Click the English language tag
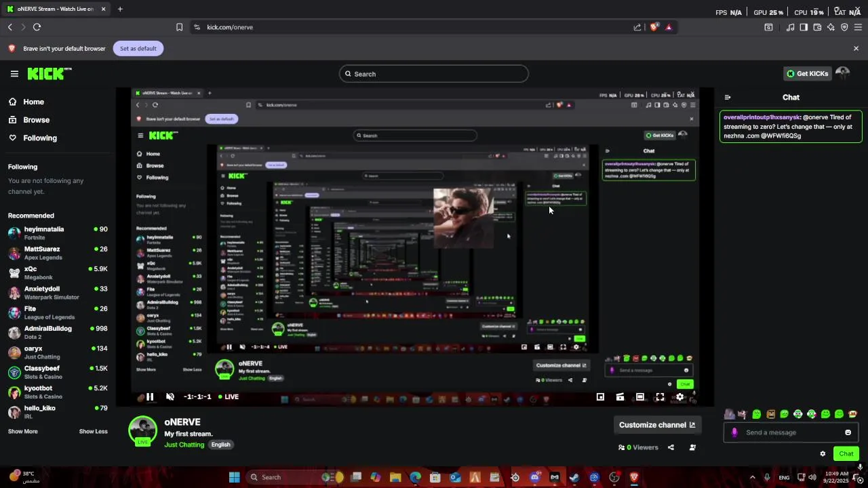Image resolution: width=868 pixels, height=488 pixels. click(x=220, y=445)
